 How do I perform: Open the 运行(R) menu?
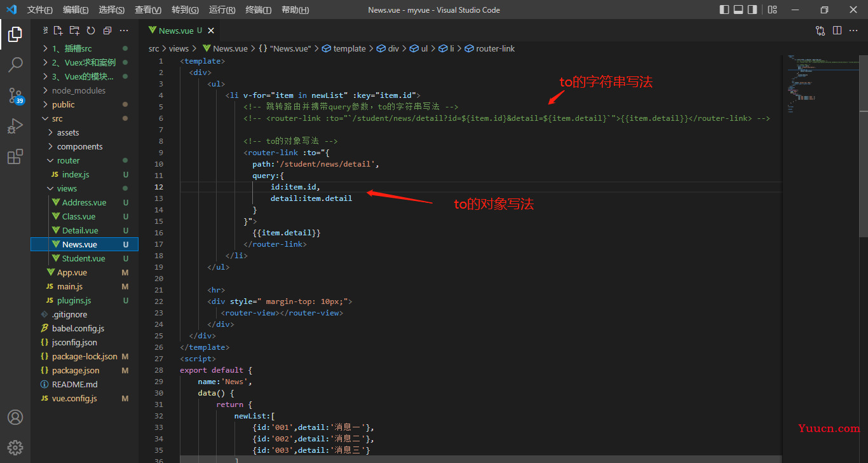pos(222,10)
